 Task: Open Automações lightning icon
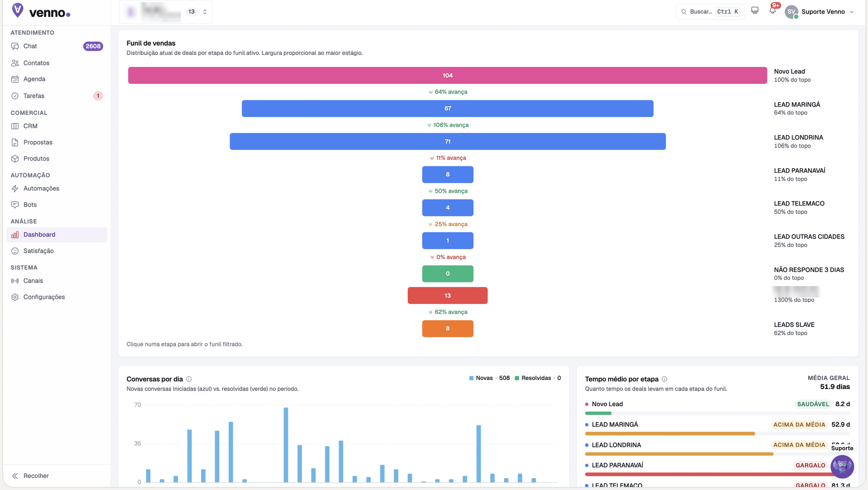15,189
